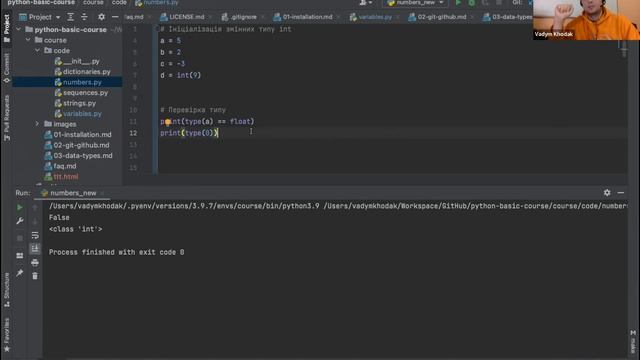Run numbers_new from the top toolbar
Viewport: 640px width, 360px height.
click(458, 3)
